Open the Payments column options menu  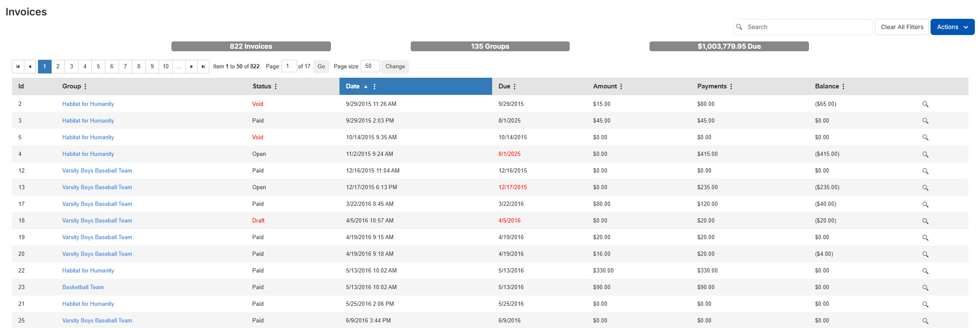point(731,86)
